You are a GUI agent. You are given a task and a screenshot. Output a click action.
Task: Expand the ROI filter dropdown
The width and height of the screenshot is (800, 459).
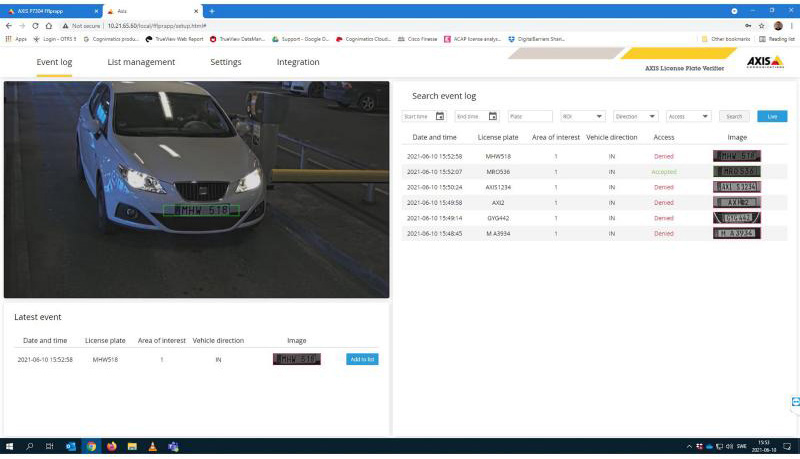[582, 116]
